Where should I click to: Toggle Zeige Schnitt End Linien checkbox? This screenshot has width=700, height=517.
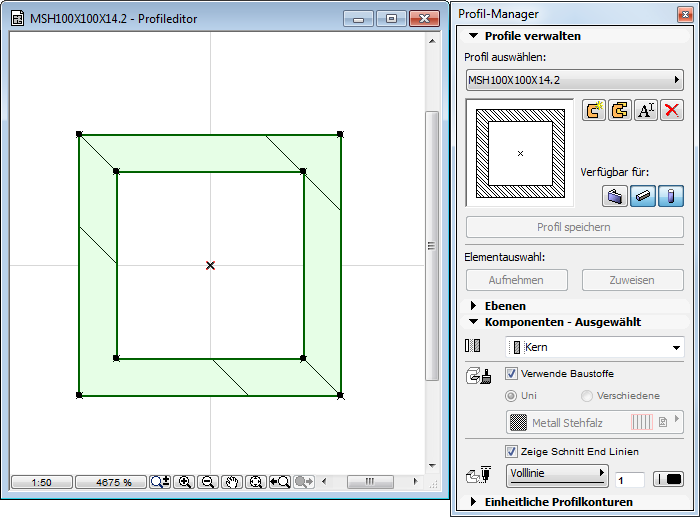pyautogui.click(x=511, y=451)
